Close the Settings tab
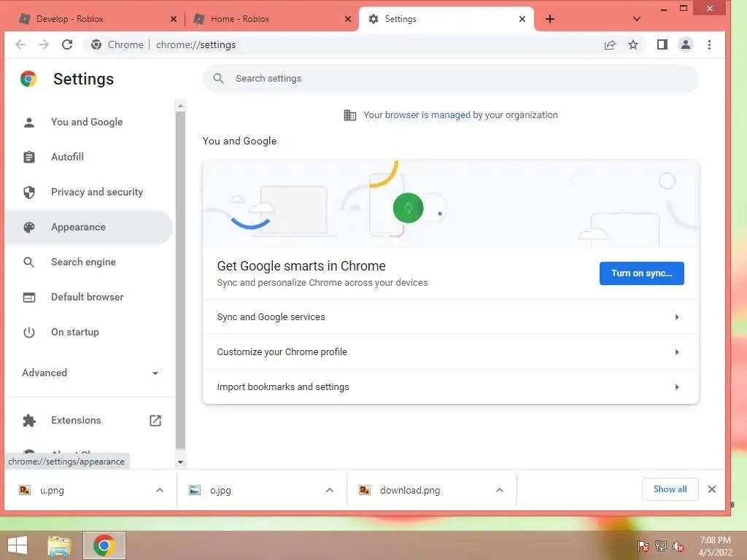 coord(522,19)
